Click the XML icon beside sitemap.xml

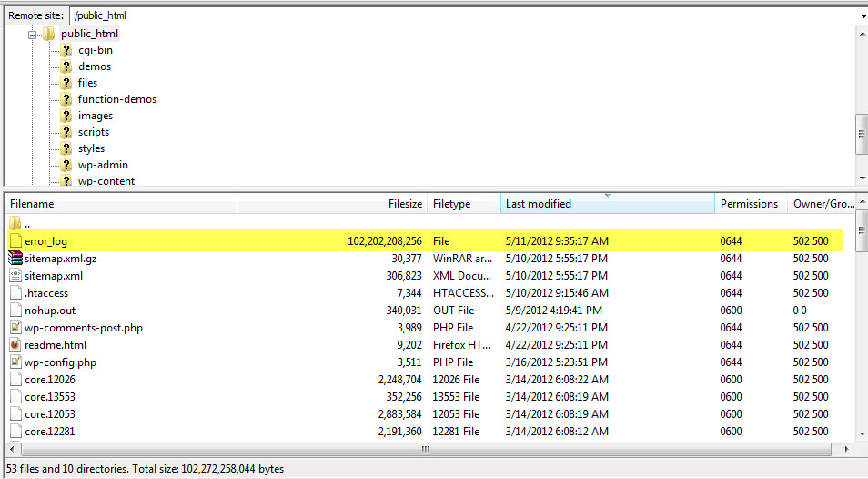15,276
